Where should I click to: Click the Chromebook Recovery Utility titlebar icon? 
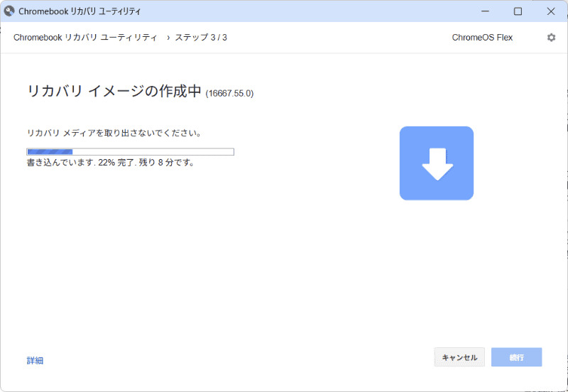point(9,11)
